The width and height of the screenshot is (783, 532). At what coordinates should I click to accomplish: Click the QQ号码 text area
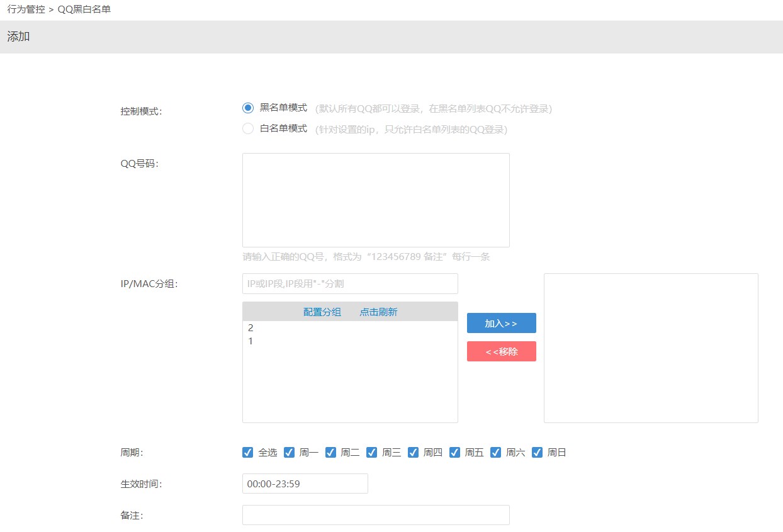coord(376,200)
